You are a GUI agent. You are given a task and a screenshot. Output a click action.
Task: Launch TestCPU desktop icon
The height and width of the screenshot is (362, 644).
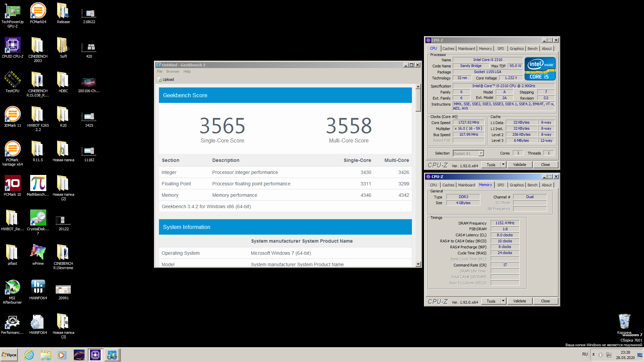(x=12, y=82)
